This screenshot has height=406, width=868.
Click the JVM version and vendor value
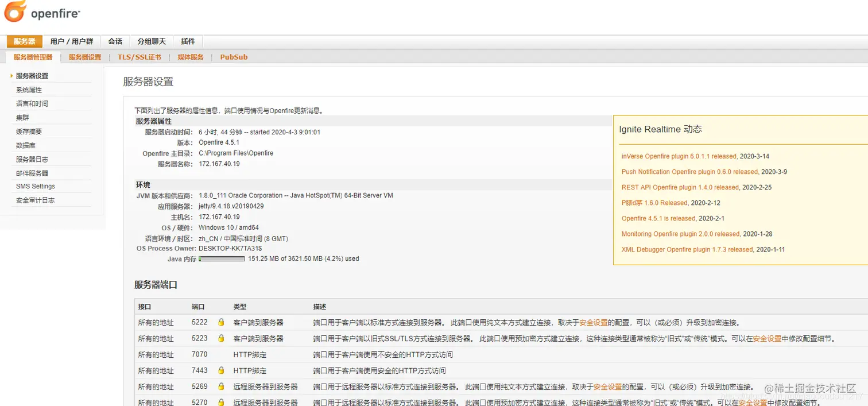296,195
